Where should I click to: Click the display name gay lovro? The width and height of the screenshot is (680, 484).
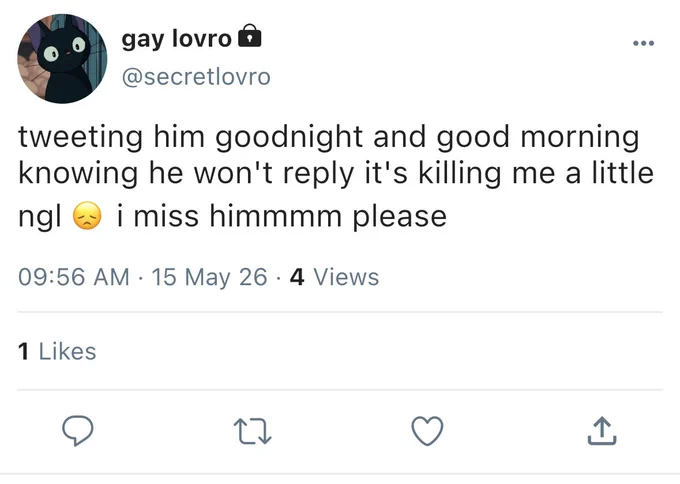click(176, 39)
